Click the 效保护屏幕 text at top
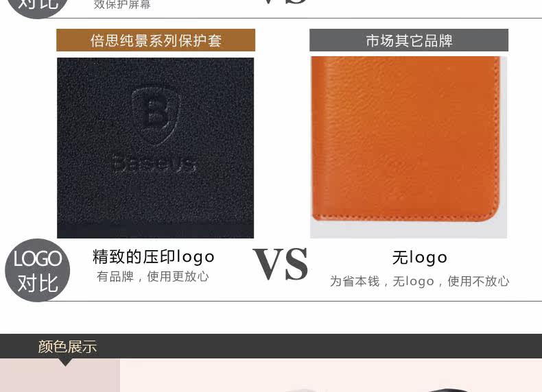The width and height of the screenshot is (542, 392). 122,5
